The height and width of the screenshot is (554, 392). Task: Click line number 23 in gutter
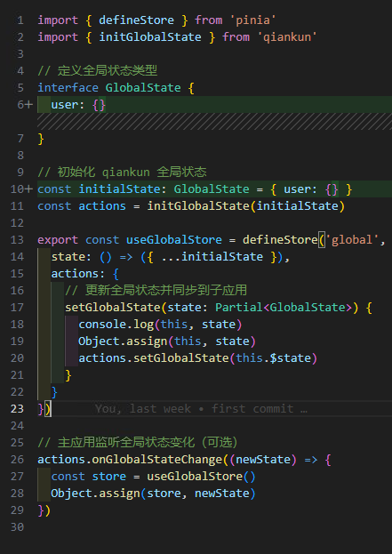[x=17, y=409]
